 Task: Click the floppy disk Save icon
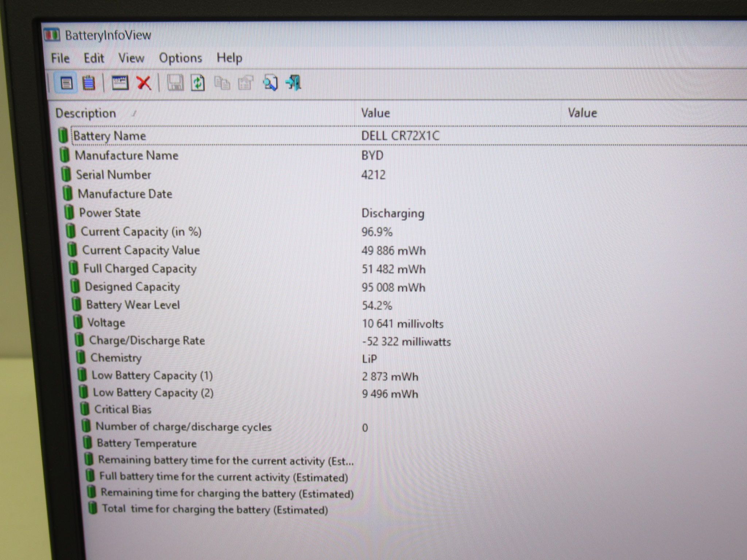pos(175,83)
